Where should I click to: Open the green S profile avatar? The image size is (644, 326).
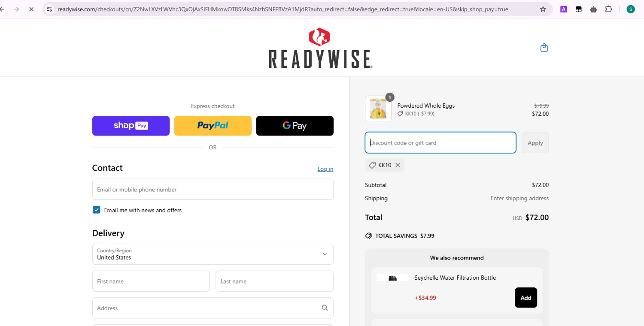pos(631,9)
